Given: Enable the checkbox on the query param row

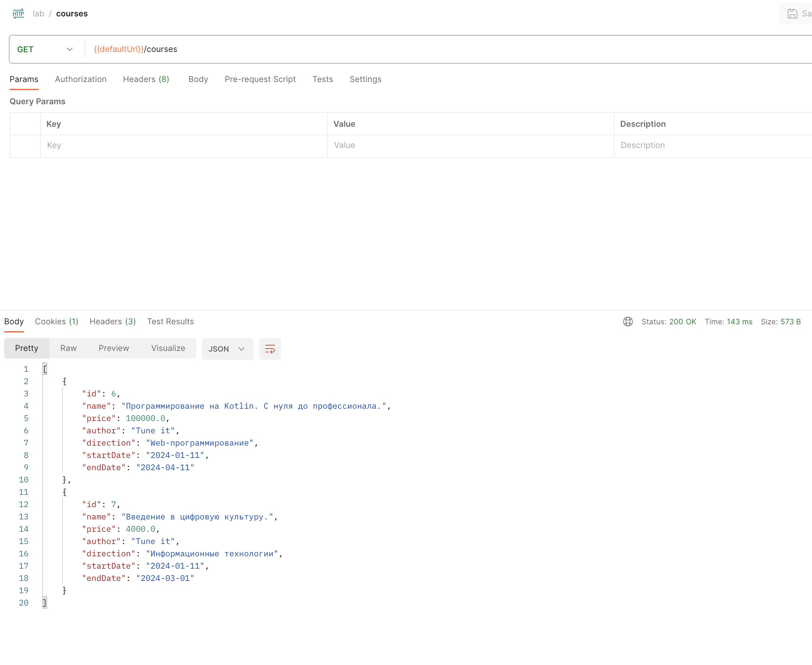Looking at the screenshot, I should point(25,146).
